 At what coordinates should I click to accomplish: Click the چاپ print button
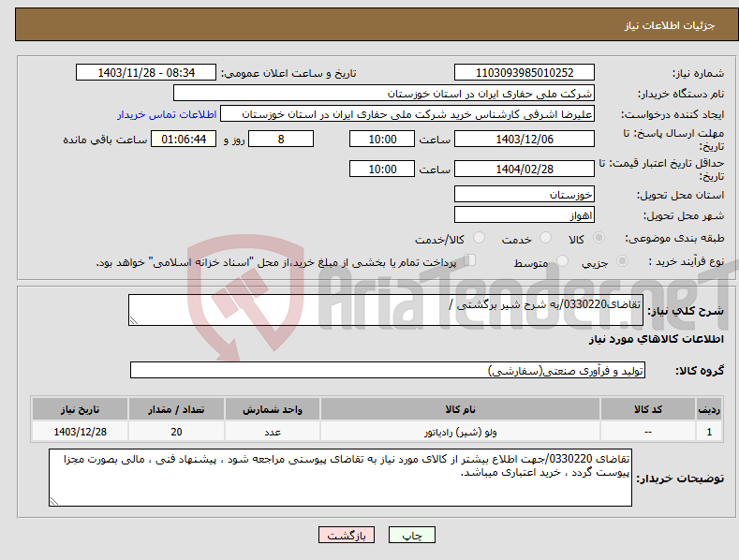(x=412, y=535)
